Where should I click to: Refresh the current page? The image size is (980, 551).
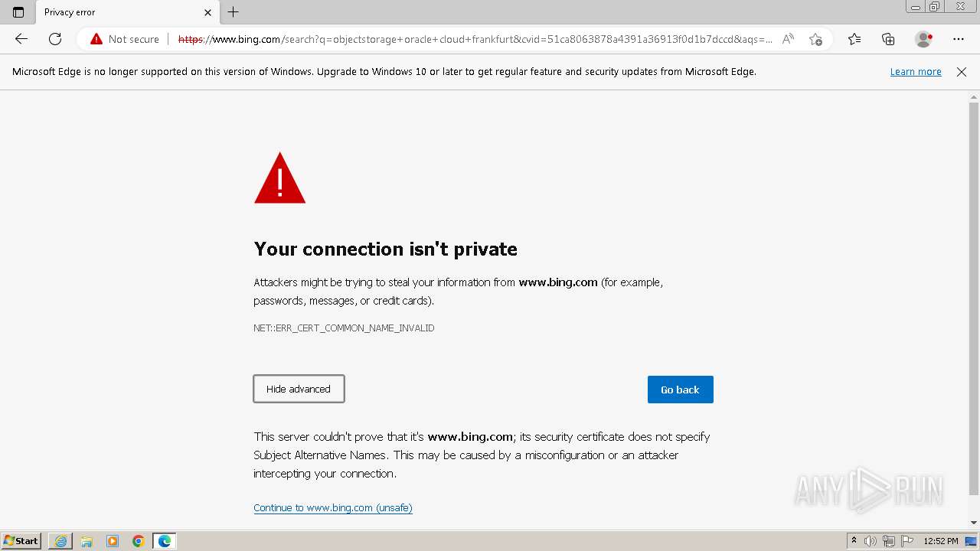point(55,39)
